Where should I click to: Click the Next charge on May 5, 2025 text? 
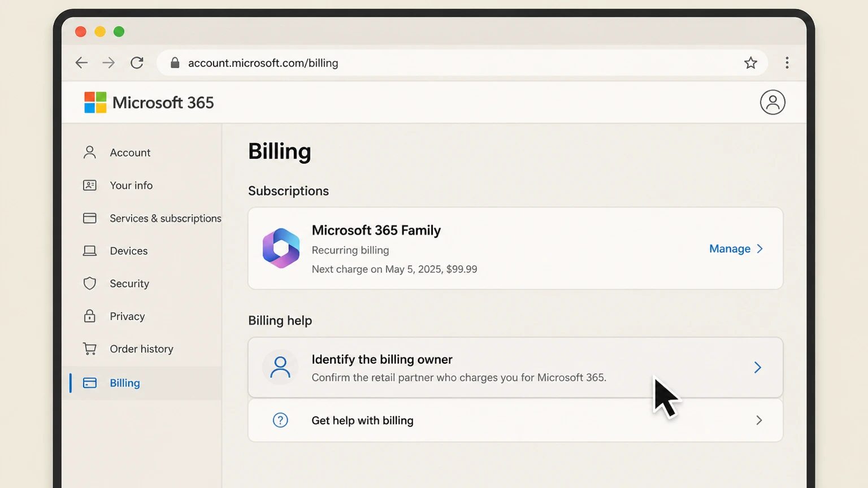pyautogui.click(x=394, y=269)
